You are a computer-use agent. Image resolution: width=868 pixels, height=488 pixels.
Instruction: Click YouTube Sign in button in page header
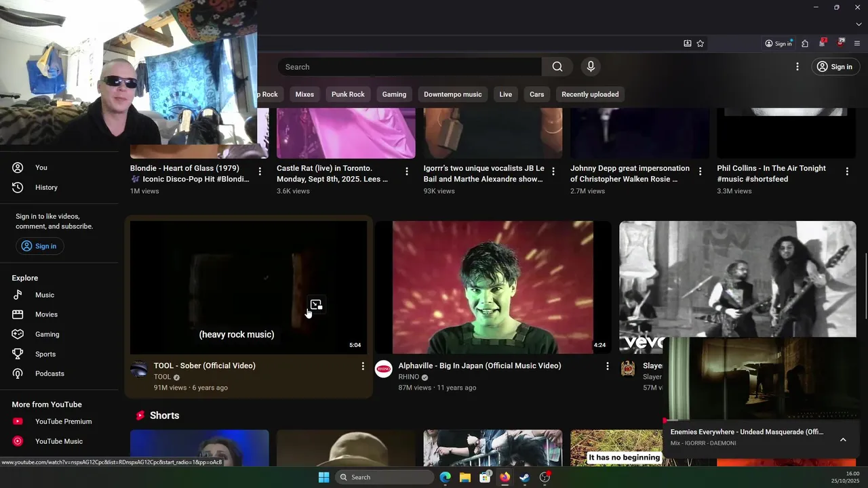pos(834,66)
